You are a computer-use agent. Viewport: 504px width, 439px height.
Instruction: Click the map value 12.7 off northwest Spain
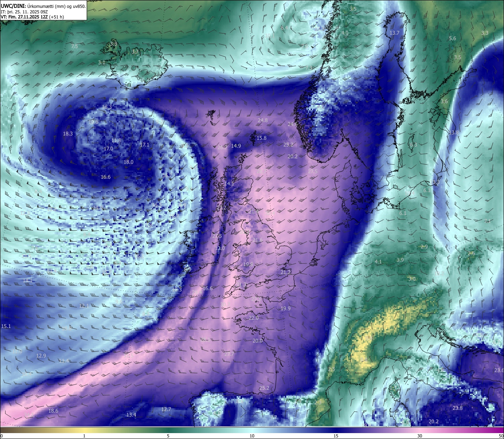166,409
